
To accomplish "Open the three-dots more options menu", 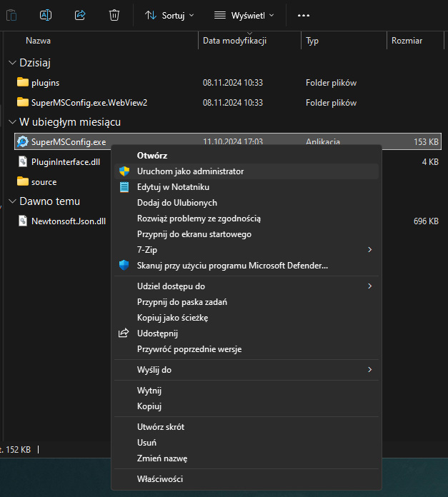I will click(304, 15).
